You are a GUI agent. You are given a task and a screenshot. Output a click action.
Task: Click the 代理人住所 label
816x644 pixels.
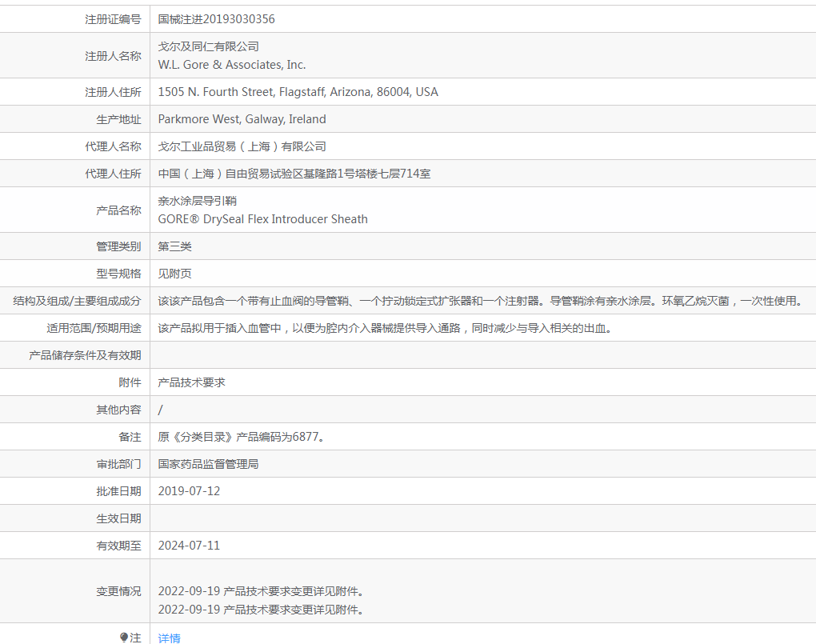point(113,174)
